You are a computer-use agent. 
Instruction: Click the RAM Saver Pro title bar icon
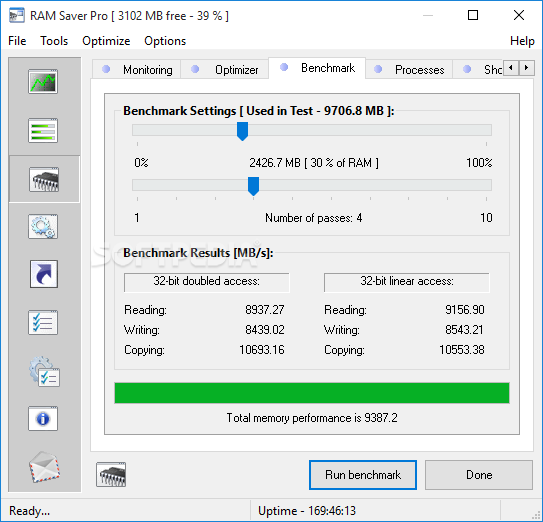click(x=16, y=16)
